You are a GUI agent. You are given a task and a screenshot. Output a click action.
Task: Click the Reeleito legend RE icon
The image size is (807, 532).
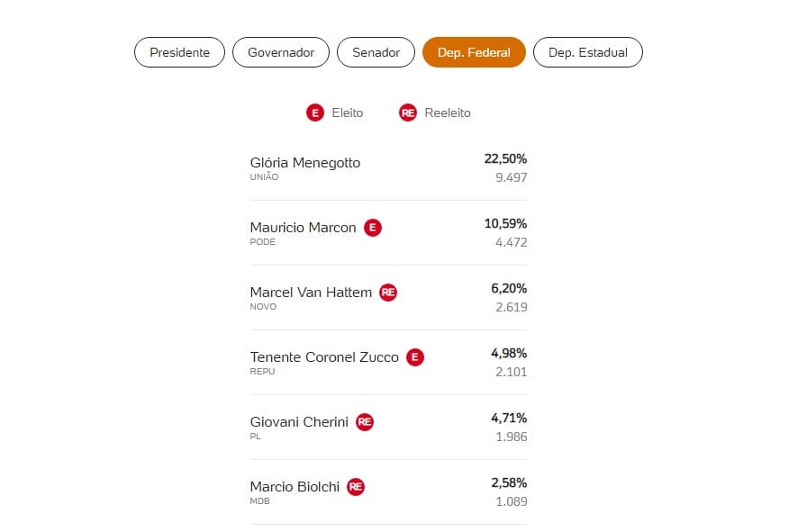tap(408, 113)
